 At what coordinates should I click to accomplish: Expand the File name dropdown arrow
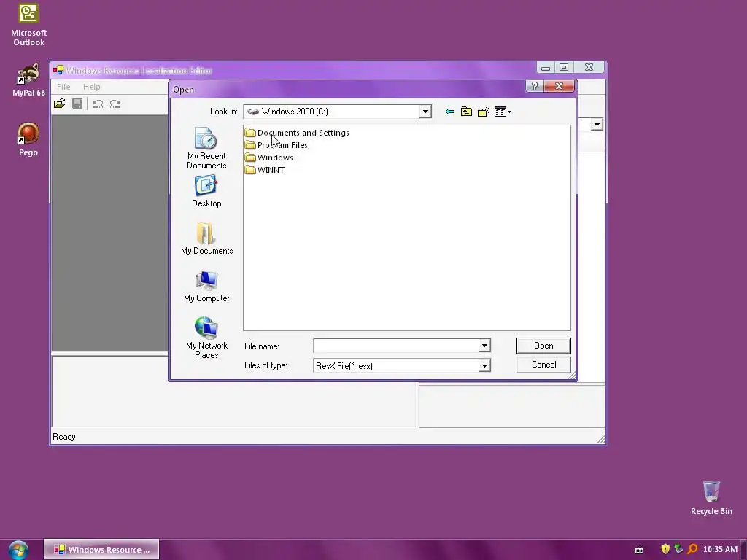484,346
